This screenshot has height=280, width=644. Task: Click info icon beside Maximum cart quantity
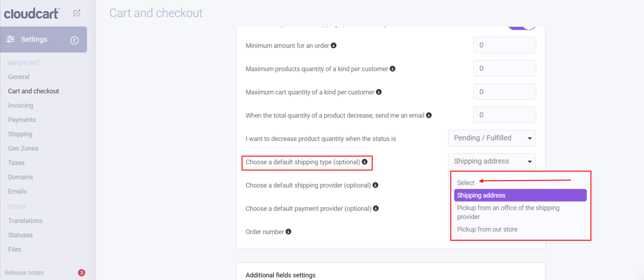(x=379, y=92)
